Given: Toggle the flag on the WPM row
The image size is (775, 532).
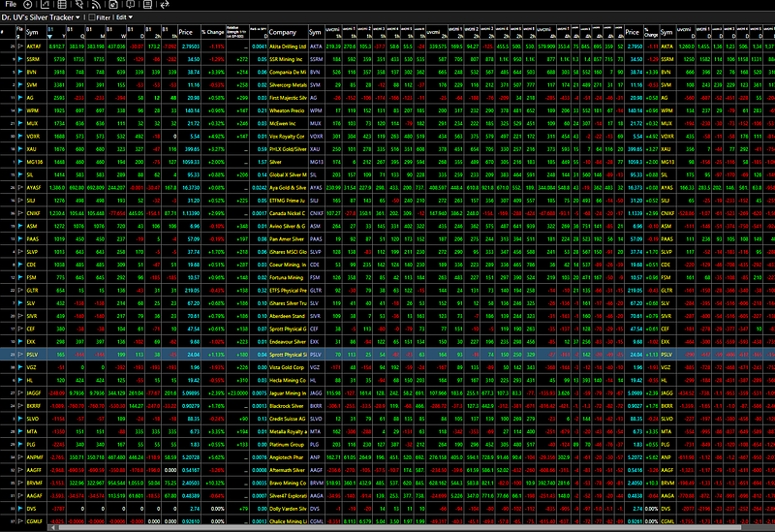Looking at the screenshot, I should (20, 110).
